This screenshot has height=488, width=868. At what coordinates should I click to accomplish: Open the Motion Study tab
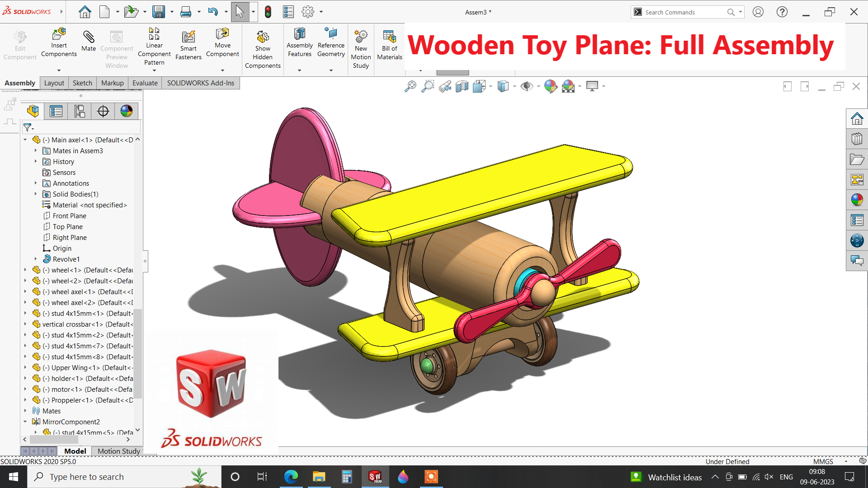[x=118, y=451]
